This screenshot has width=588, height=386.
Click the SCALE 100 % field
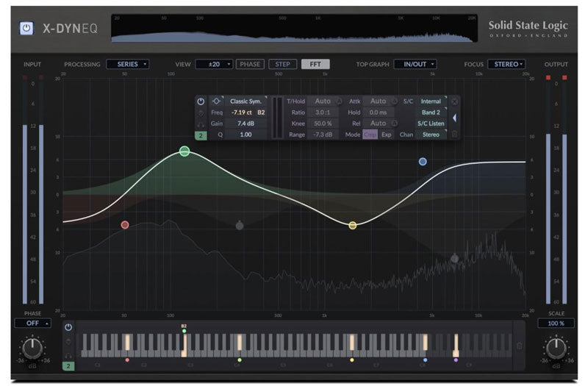coord(556,324)
